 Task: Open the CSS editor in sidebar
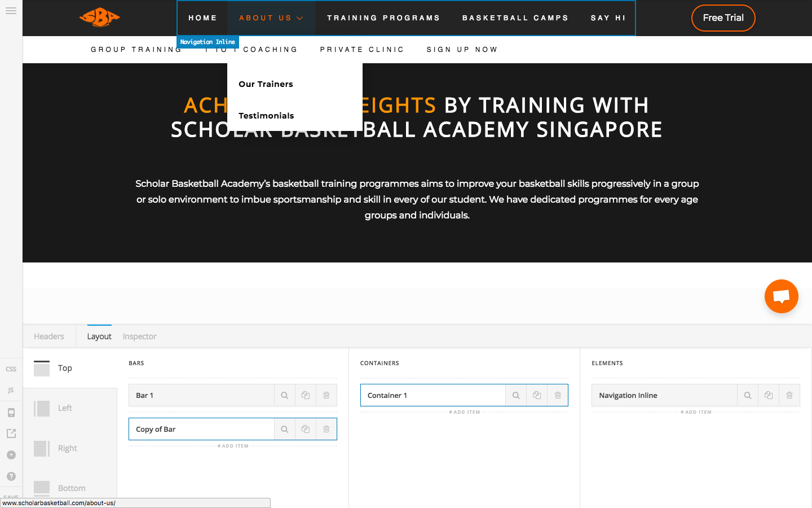(11, 369)
